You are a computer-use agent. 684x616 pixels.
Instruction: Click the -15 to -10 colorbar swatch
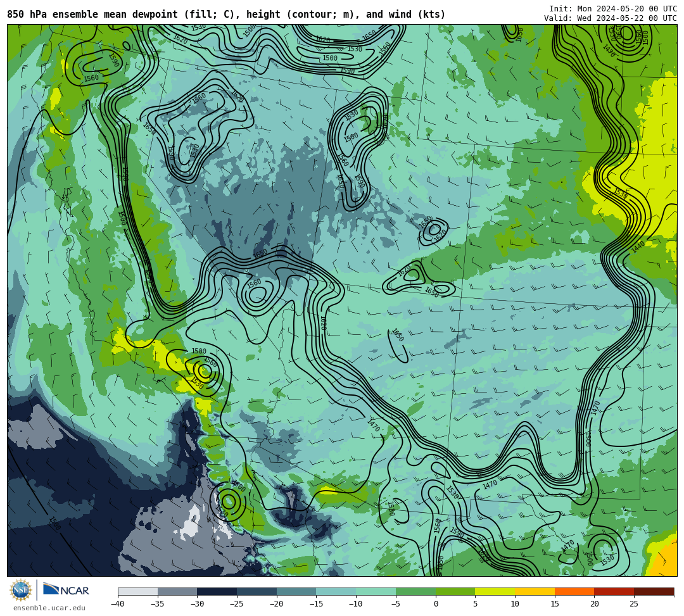(336, 591)
